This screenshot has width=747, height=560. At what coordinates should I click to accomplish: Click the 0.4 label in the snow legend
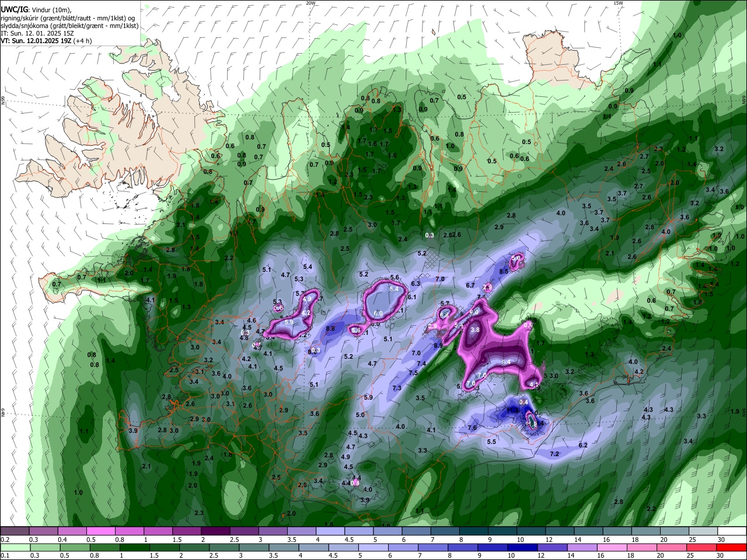(x=62, y=540)
